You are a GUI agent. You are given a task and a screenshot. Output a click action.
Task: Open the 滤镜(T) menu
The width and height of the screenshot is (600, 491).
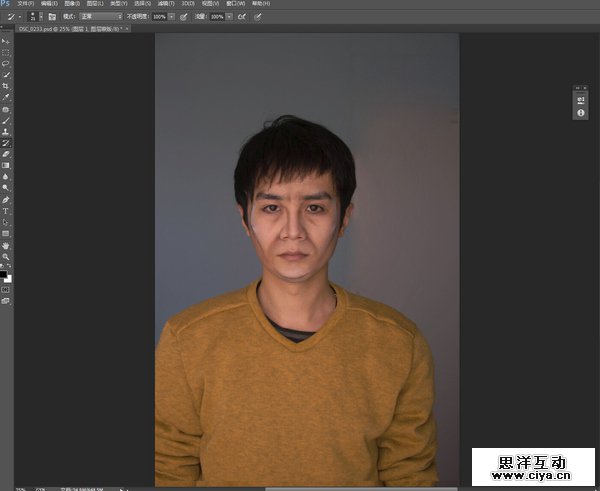pos(166,3)
